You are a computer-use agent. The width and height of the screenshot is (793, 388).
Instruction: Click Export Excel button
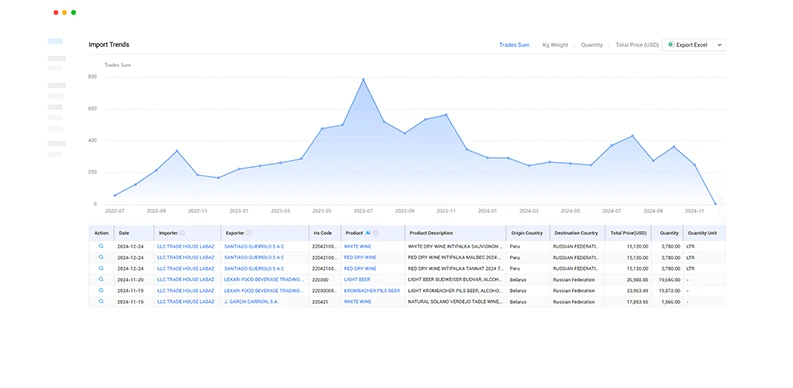(x=688, y=45)
